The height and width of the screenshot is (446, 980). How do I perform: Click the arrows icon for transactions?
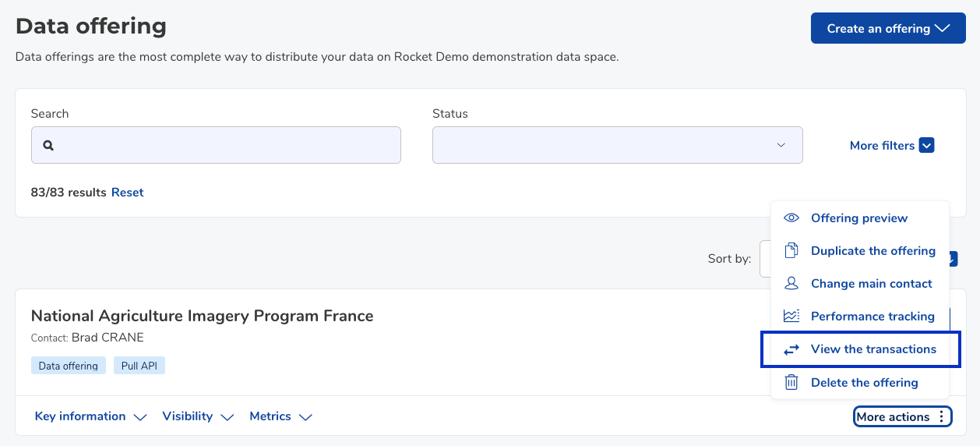tap(791, 349)
